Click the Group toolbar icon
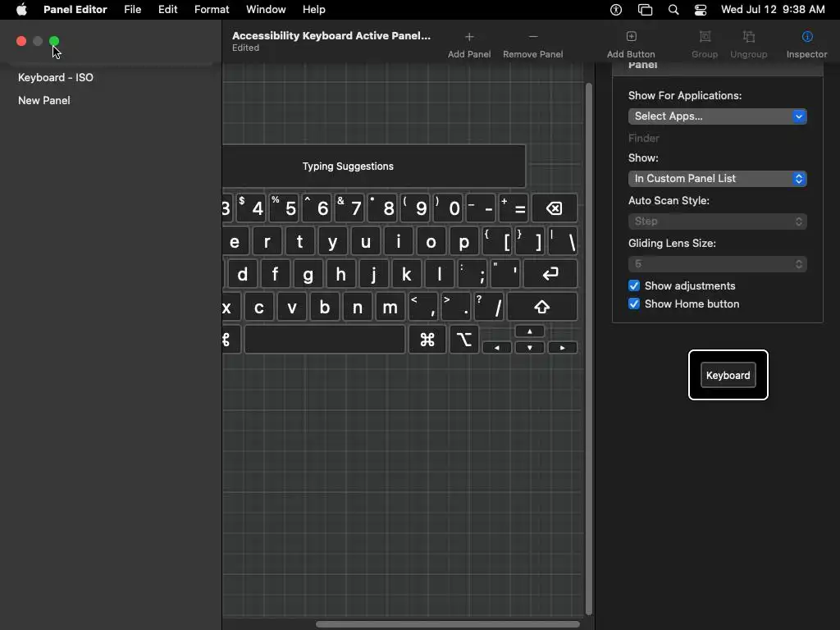Image resolution: width=840 pixels, height=630 pixels. coord(705,36)
